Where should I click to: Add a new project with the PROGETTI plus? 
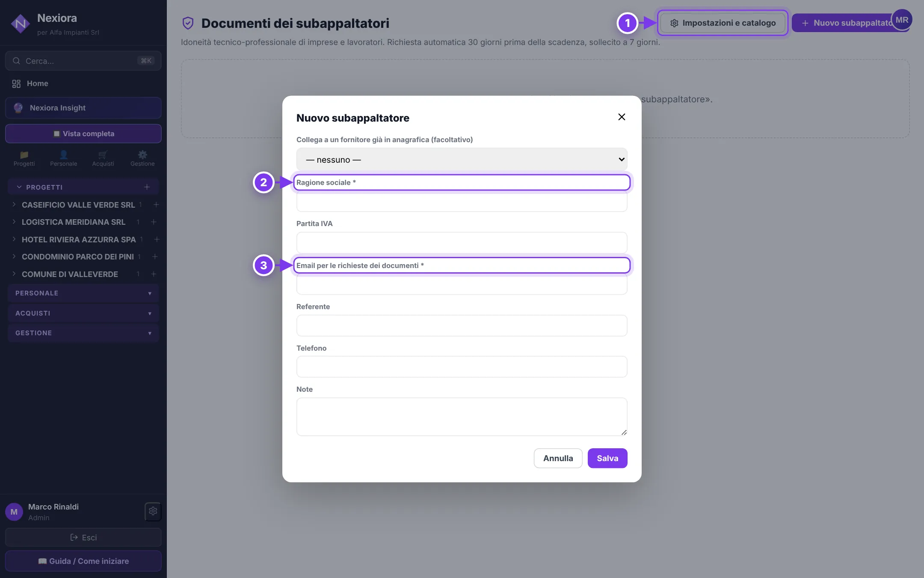(x=147, y=187)
